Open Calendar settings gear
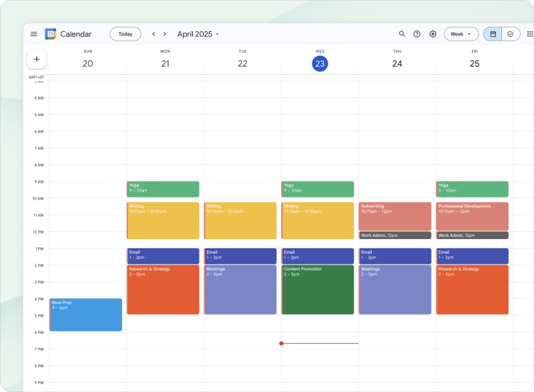 (433, 33)
